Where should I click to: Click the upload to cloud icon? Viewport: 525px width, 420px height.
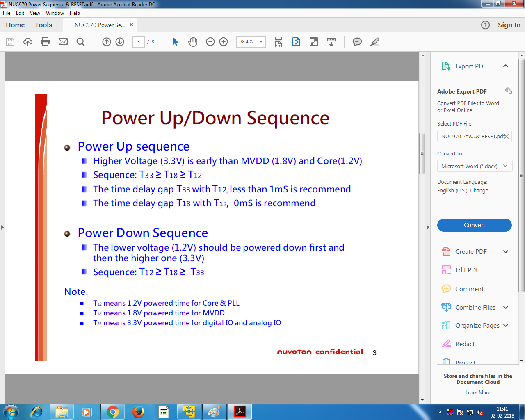coord(28,42)
